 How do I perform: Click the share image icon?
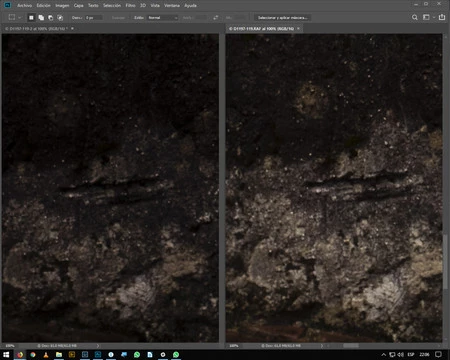(x=442, y=17)
